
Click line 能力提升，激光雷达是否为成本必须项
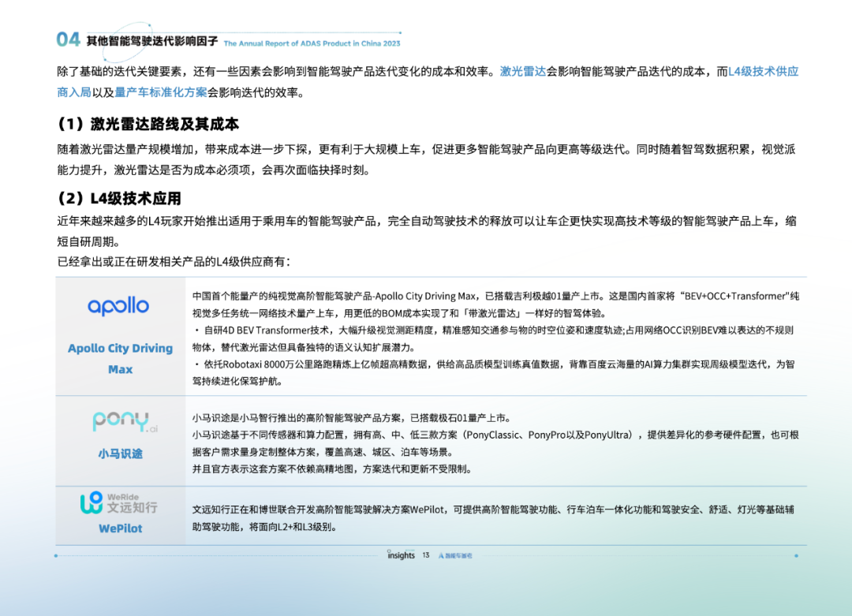215,170
